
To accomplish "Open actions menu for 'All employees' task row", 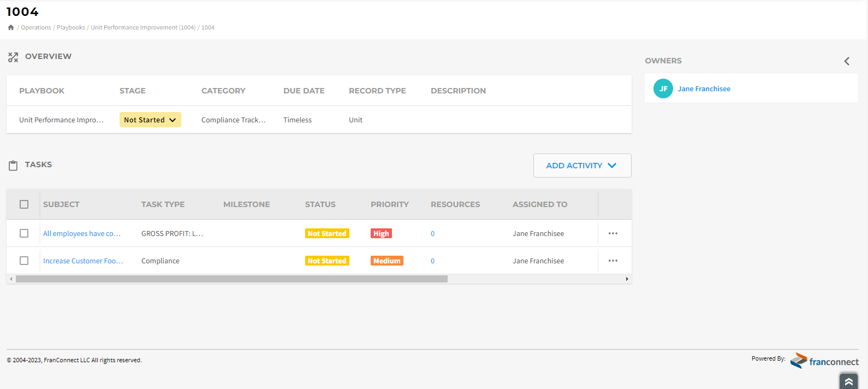I will coord(613,233).
